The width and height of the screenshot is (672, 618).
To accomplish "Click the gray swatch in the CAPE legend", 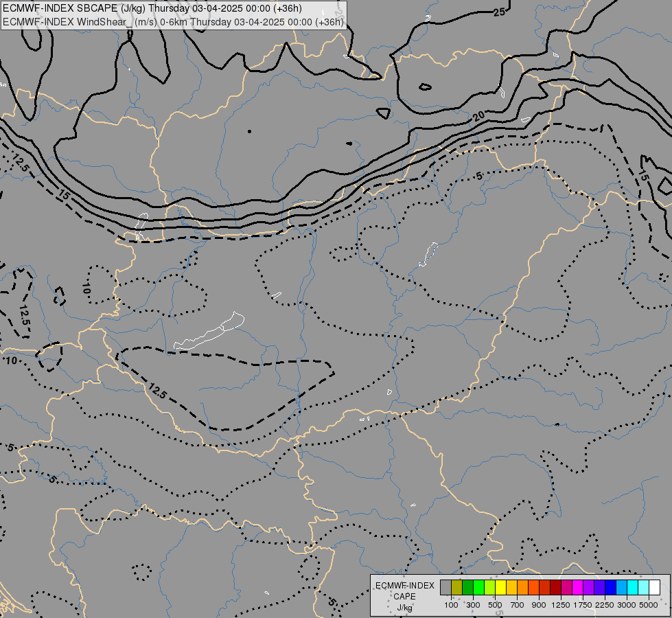I will 445,587.
